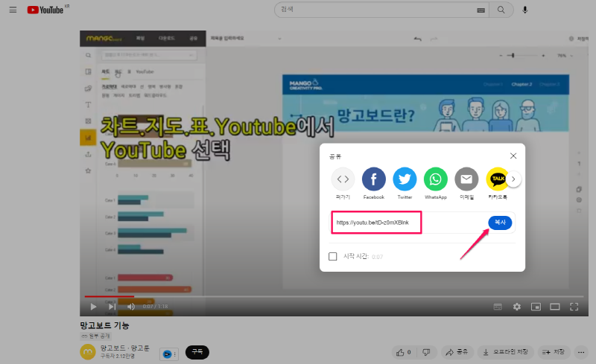
Task: Share the video to 카카오톡
Action: (498, 183)
